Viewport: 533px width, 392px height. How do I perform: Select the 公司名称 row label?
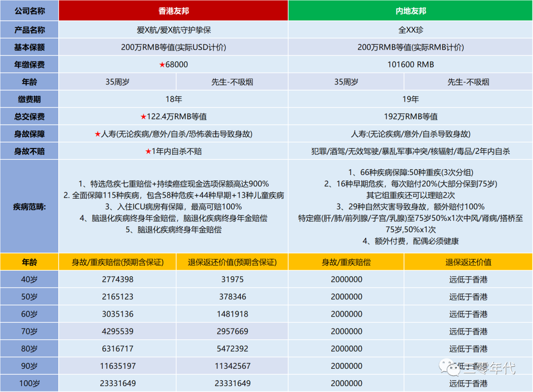click(30, 10)
